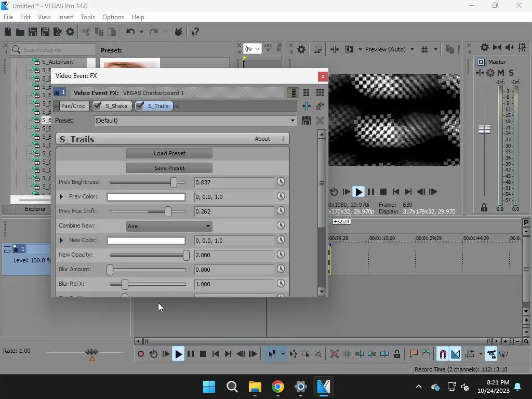The width and height of the screenshot is (532, 399).
Task: Open the undo history dropdown arrow
Action: coord(141,32)
